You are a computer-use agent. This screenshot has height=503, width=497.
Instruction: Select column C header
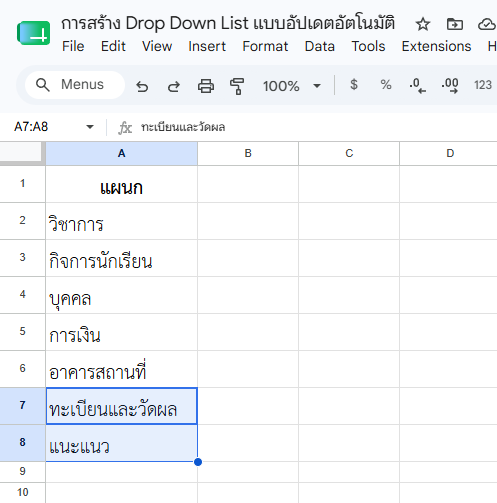[349, 153]
